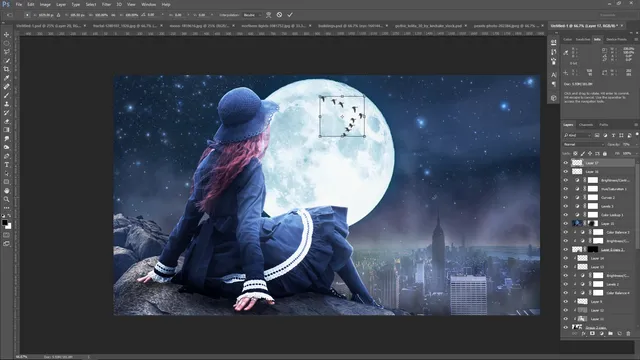The height and width of the screenshot is (360, 640).
Task: Add layer mask from Layers panel bottom
Action: (x=592, y=333)
